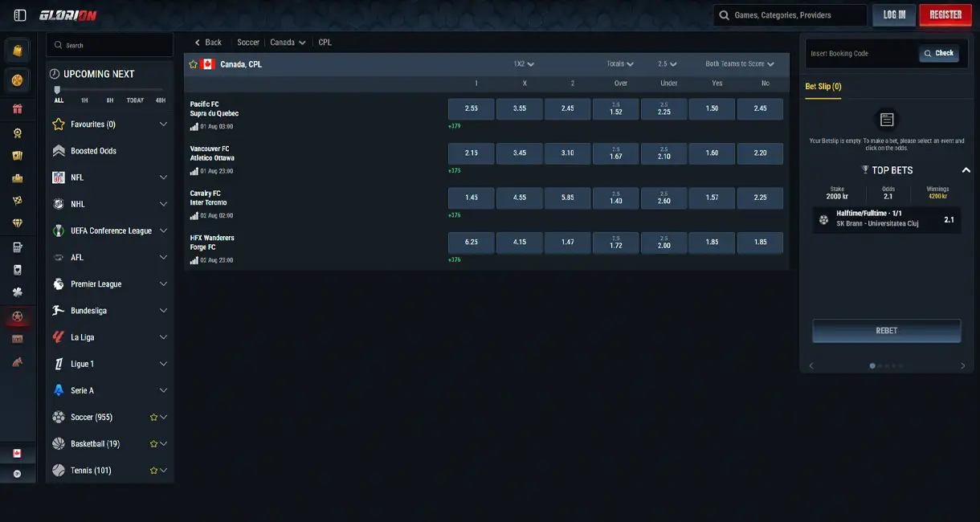
Task: Click the lucky clover icon in sidebar
Action: click(x=17, y=292)
